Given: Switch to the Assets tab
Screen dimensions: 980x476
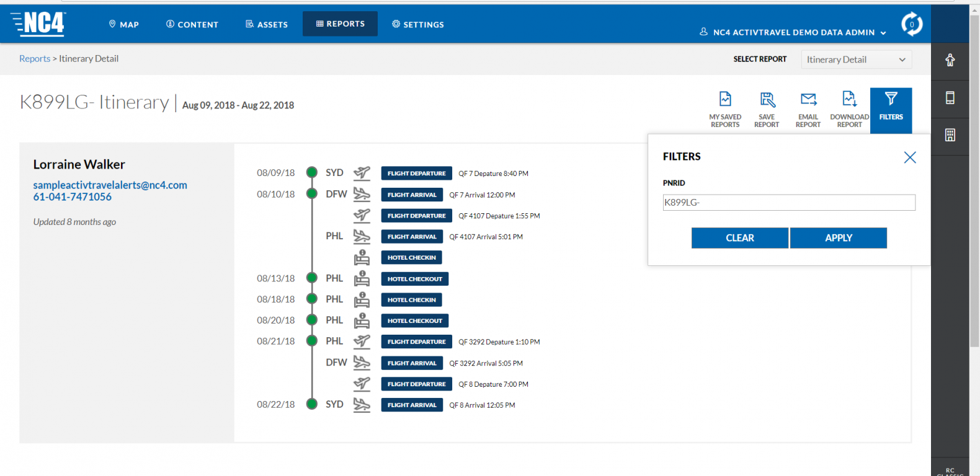Looking at the screenshot, I should pyautogui.click(x=267, y=24).
